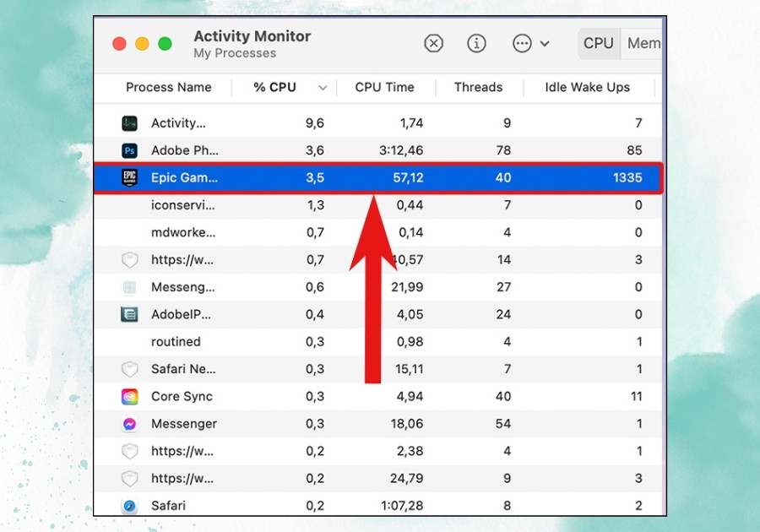
Task: Sort by Process Name column header
Action: pyautogui.click(x=169, y=87)
